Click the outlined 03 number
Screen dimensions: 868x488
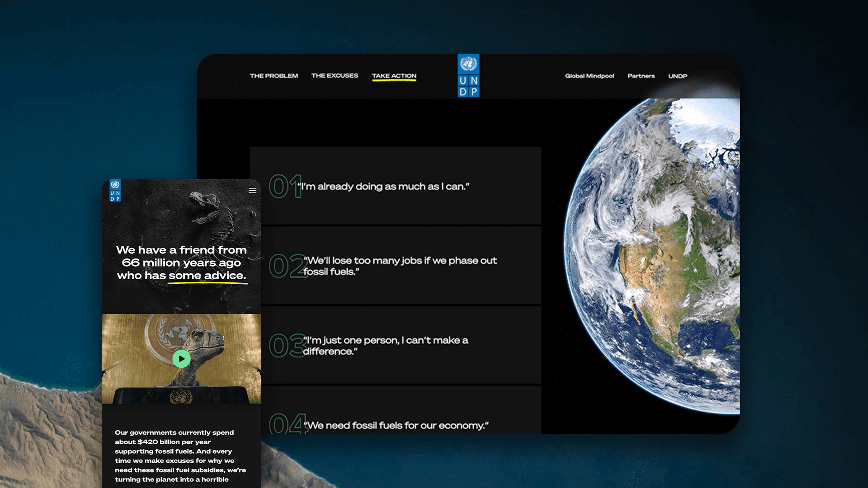point(287,346)
